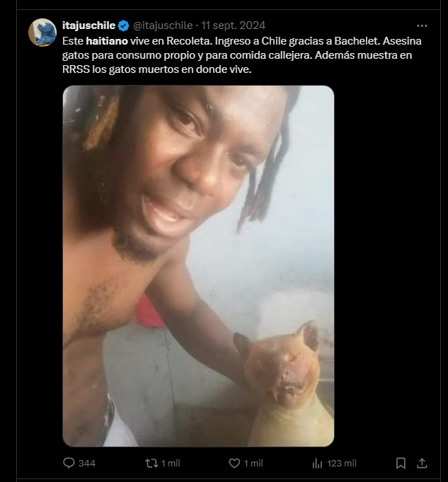
Task: Bookmark this post
Action: coord(401,463)
